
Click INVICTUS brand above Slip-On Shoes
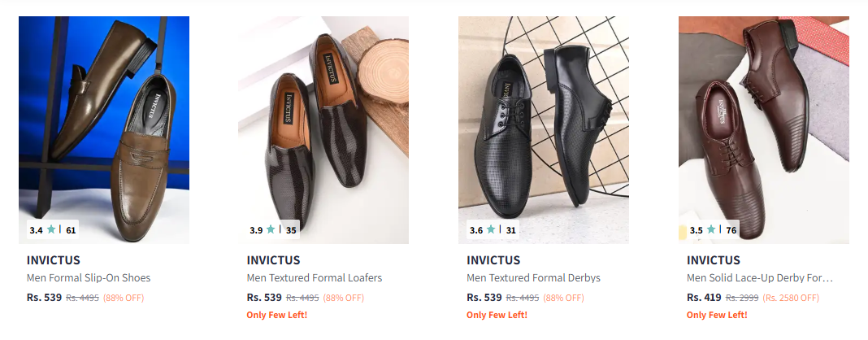pos(54,260)
